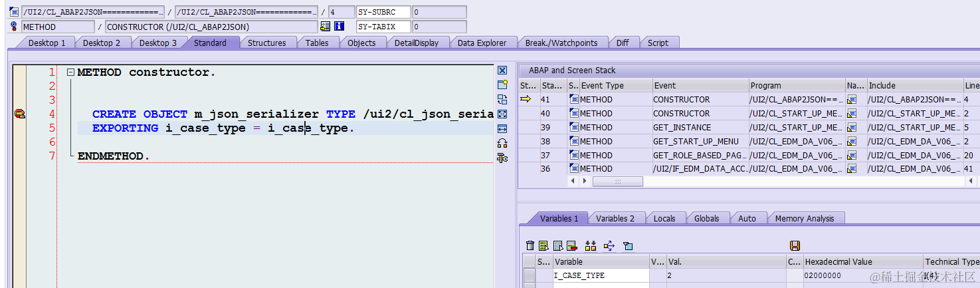Open the Structures tab

click(266, 43)
